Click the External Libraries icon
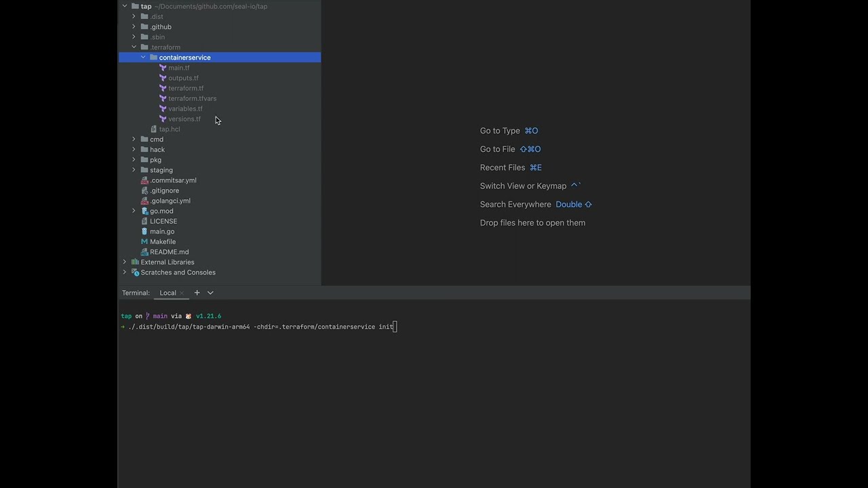The width and height of the screenshot is (868, 488). (135, 262)
